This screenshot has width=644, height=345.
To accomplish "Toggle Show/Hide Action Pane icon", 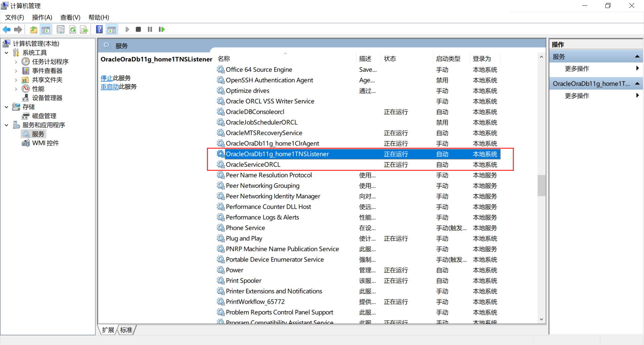I will click(x=112, y=29).
